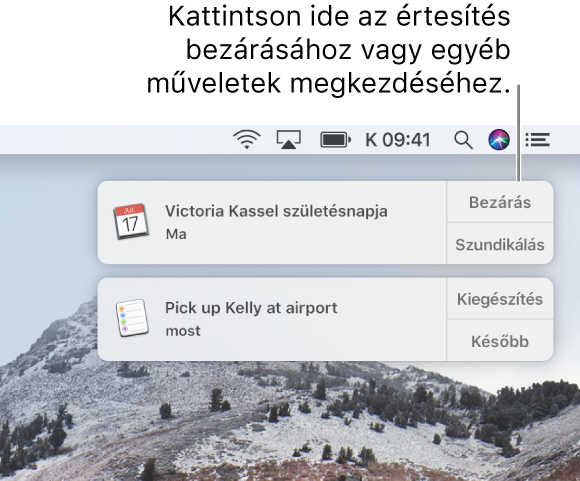Click the Calendar app icon in notification
580x481 pixels.
131,221
